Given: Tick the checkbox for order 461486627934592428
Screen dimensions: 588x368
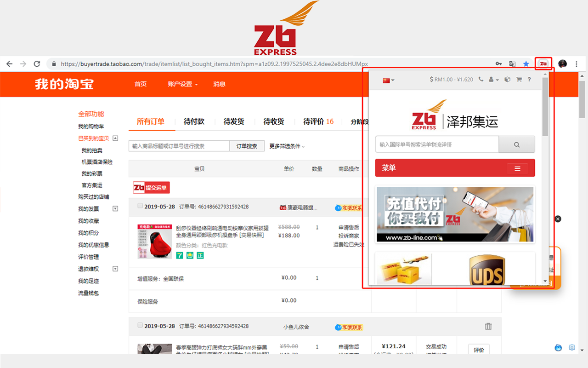Looking at the screenshot, I should 140,325.
